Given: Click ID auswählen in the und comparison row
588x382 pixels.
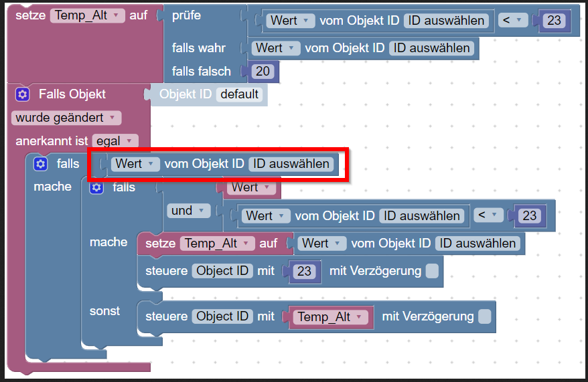Looking at the screenshot, I should point(421,215).
